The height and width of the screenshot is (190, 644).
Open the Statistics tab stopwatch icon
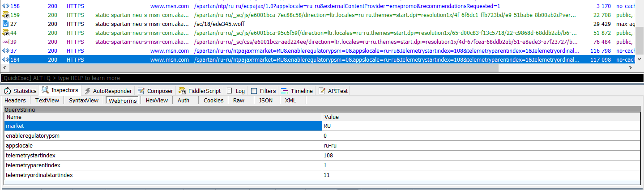(x=8, y=91)
